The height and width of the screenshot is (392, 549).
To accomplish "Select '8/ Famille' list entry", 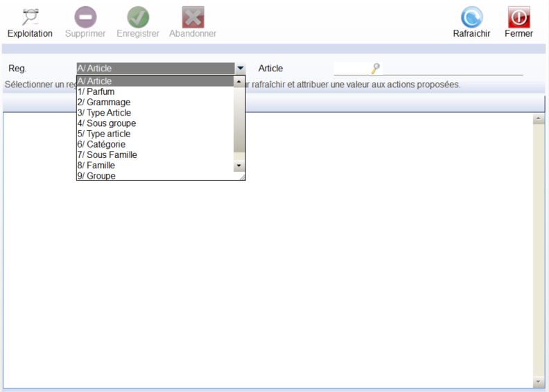I will tap(96, 166).
